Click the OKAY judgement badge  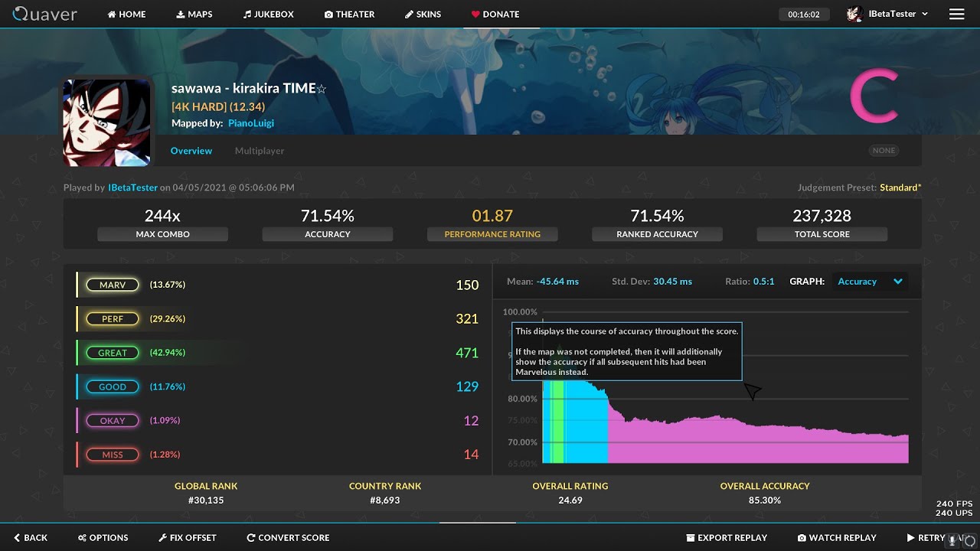pos(113,420)
